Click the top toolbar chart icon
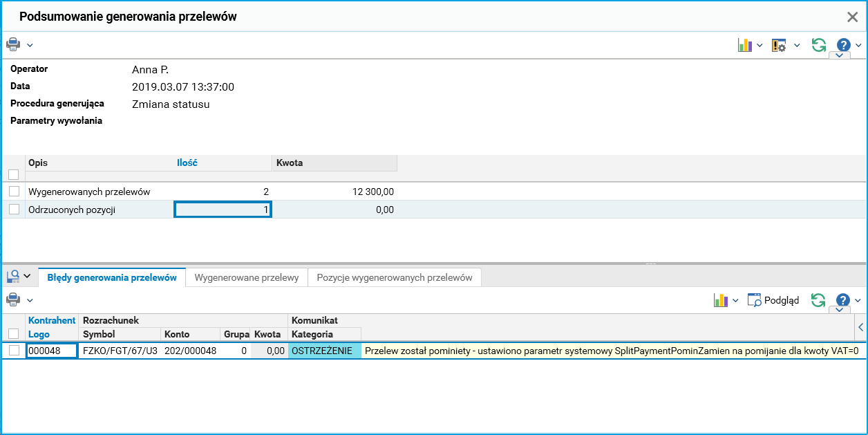The image size is (868, 435). [744, 45]
